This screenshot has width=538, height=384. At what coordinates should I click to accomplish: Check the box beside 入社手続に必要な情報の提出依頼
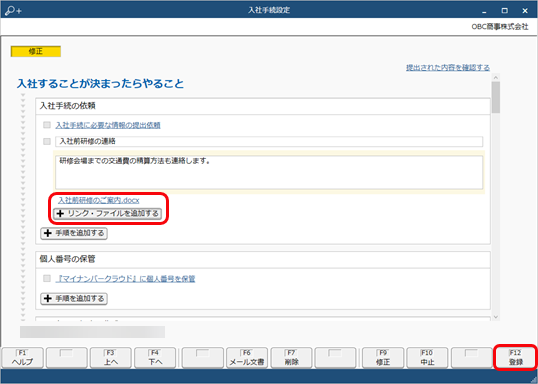[x=47, y=125]
